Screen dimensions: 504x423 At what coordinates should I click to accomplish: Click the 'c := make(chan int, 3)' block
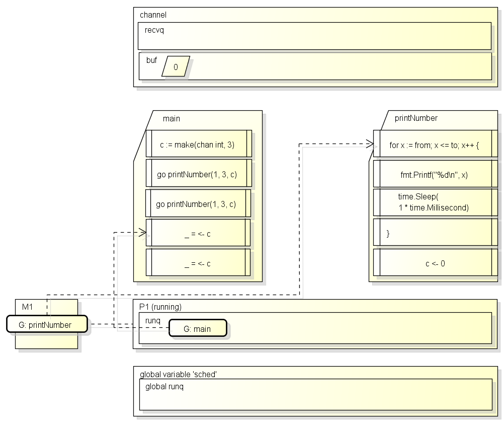tap(199, 144)
